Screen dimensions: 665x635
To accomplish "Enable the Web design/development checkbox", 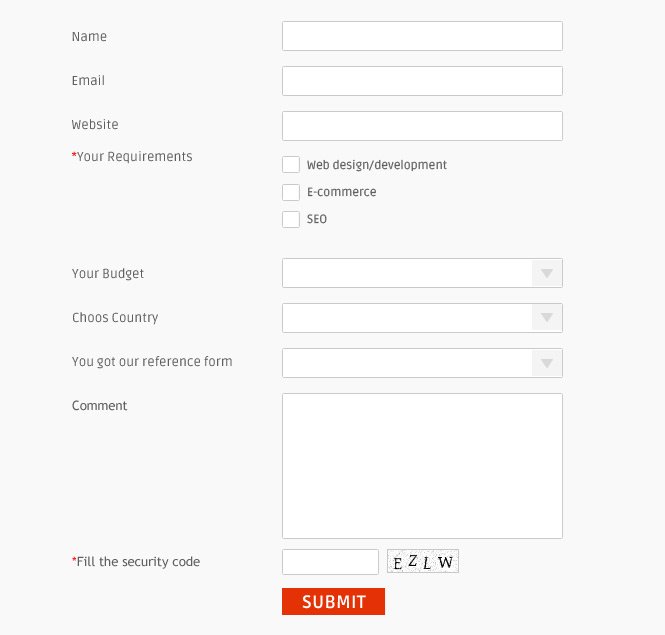I will click(x=291, y=165).
